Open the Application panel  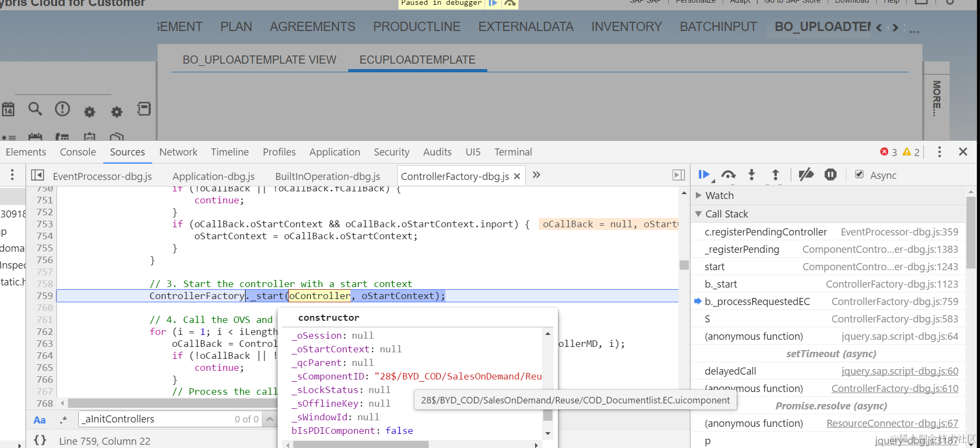coord(335,152)
